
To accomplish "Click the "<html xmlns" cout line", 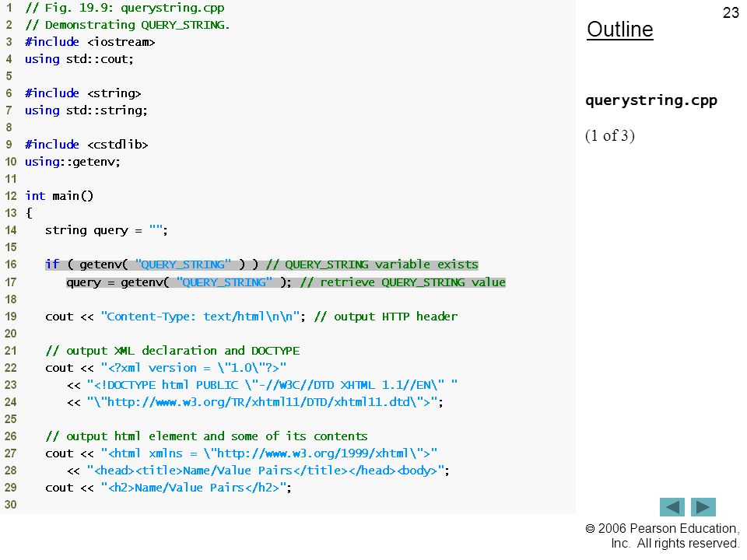I will (241, 453).
